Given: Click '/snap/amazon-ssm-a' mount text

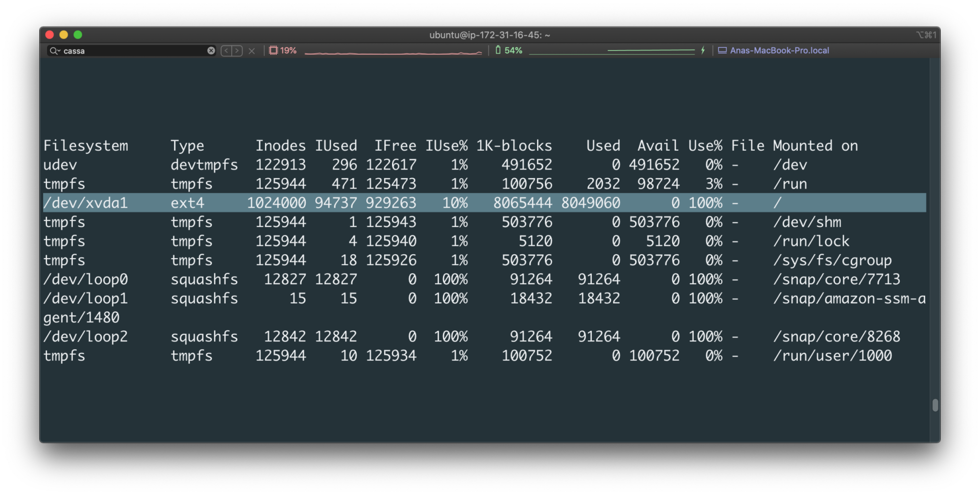Looking at the screenshot, I should point(850,299).
